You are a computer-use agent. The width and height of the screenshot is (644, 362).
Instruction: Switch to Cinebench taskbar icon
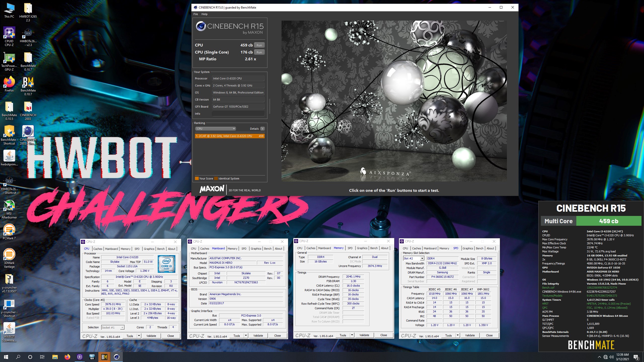pyautogui.click(x=116, y=357)
